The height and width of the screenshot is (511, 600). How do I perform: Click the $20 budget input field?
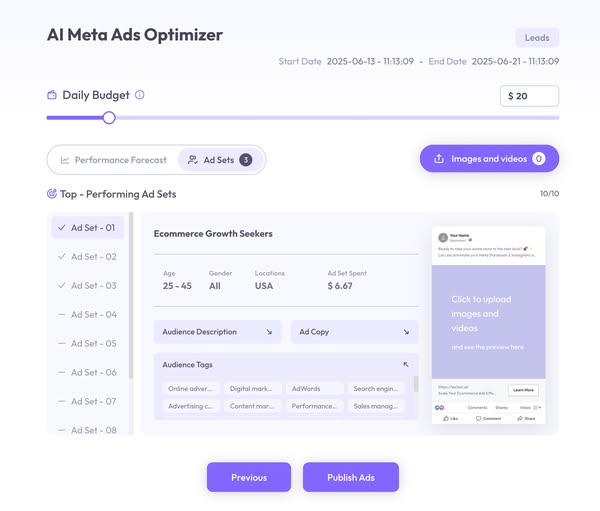click(x=529, y=96)
